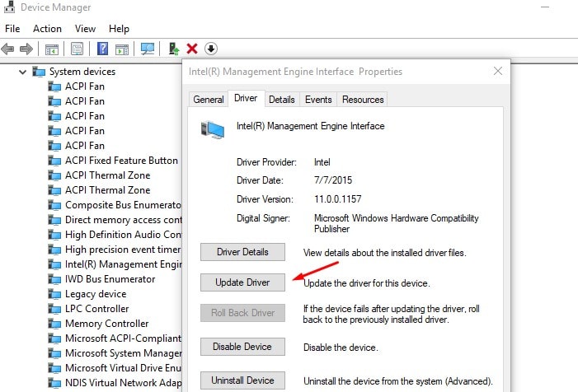578x392 pixels.
Task: Select Composite Bus Enumerator device
Action: pos(123,205)
